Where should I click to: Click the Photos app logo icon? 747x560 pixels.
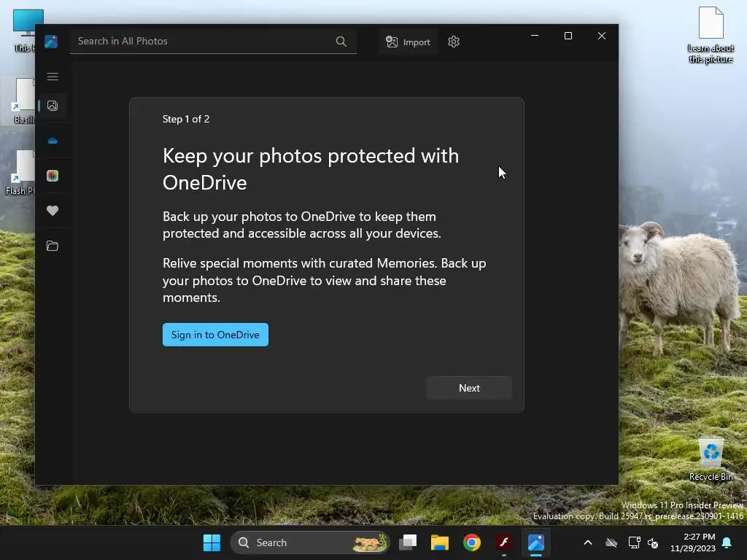(51, 42)
